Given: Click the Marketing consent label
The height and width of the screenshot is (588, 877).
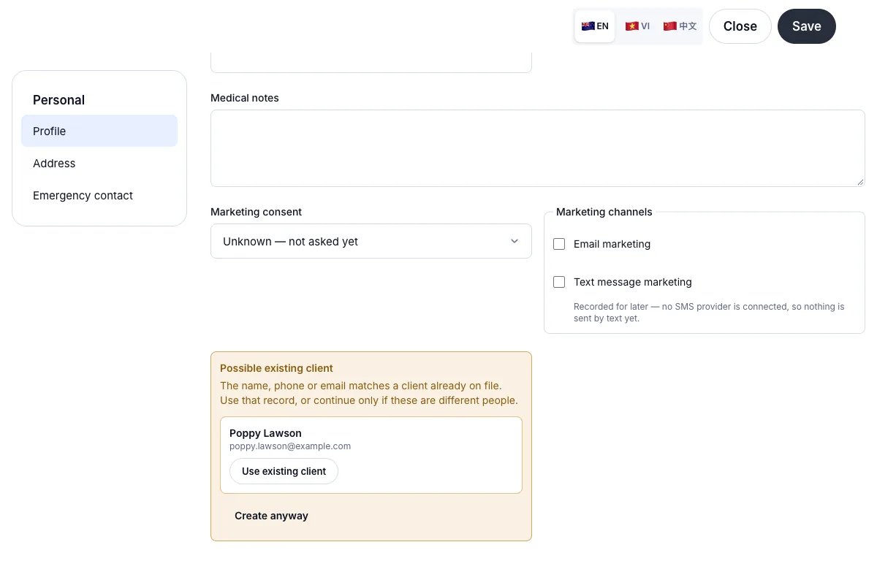Looking at the screenshot, I should [x=256, y=212].
